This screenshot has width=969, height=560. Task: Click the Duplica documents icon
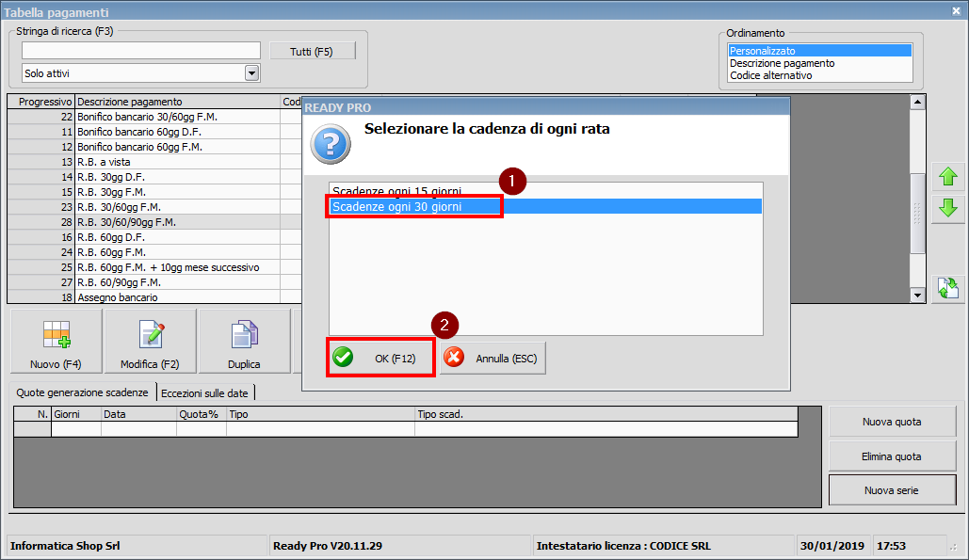coord(245,334)
